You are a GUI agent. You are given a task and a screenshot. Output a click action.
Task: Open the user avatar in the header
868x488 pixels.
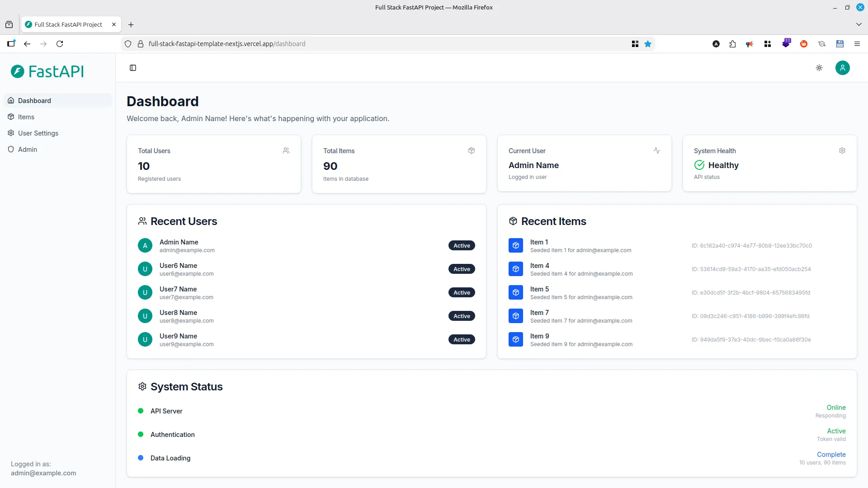842,68
